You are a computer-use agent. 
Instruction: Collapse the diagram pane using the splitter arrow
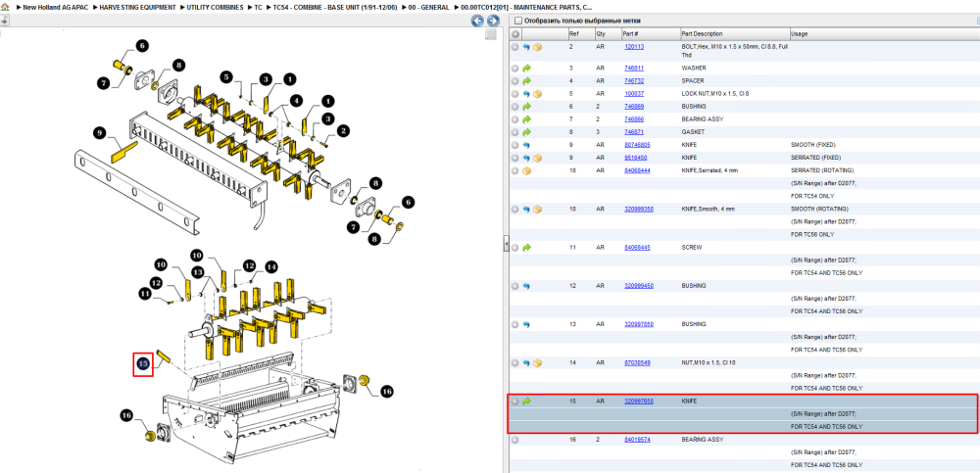pos(507,245)
